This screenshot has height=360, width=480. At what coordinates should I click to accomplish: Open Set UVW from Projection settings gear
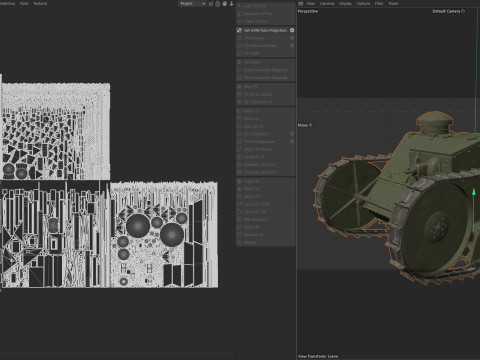pos(292,30)
